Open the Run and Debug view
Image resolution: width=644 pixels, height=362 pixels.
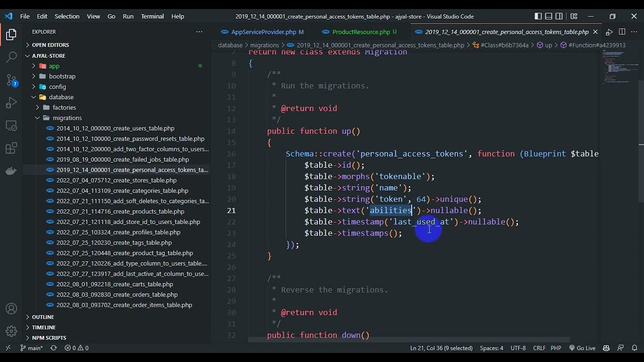pos(11,103)
